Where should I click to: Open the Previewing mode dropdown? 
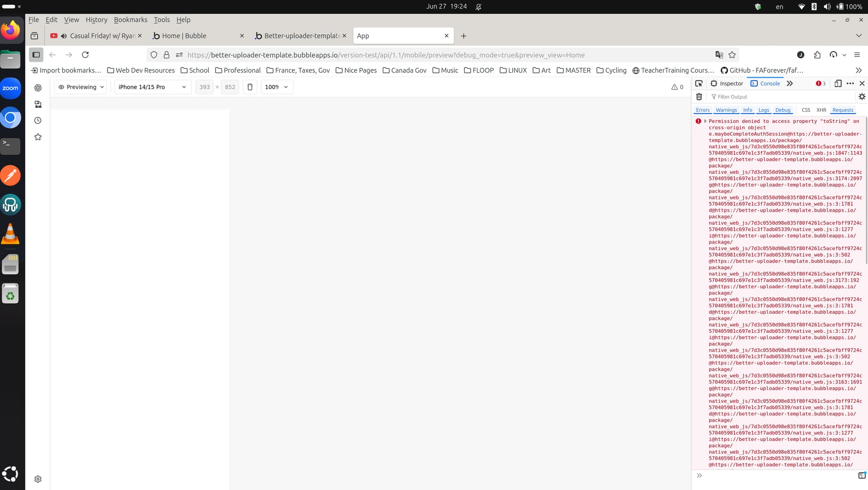(81, 87)
